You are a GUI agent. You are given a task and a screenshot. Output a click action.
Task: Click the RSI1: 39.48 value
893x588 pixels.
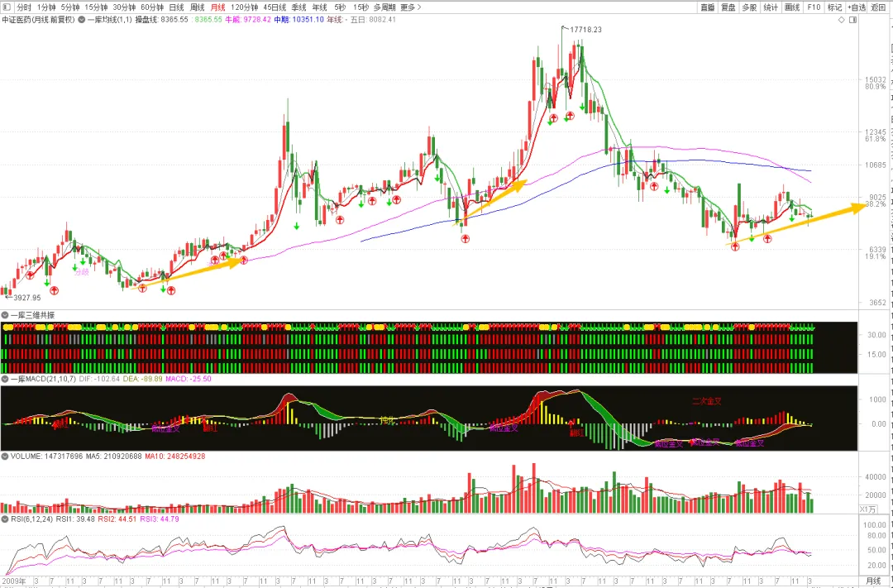76,519
